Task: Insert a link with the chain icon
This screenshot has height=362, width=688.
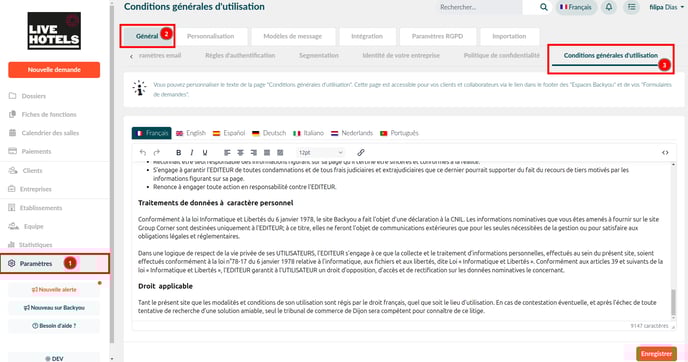Action: tap(361, 153)
